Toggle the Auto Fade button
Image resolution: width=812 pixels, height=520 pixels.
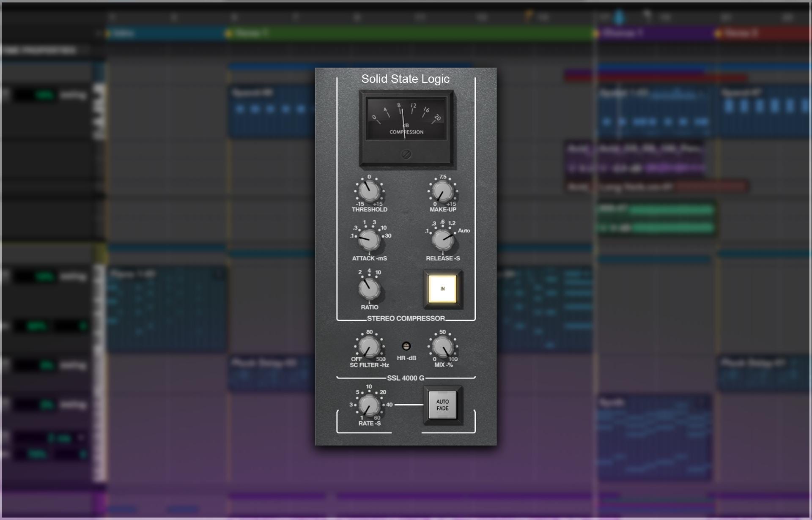click(442, 405)
